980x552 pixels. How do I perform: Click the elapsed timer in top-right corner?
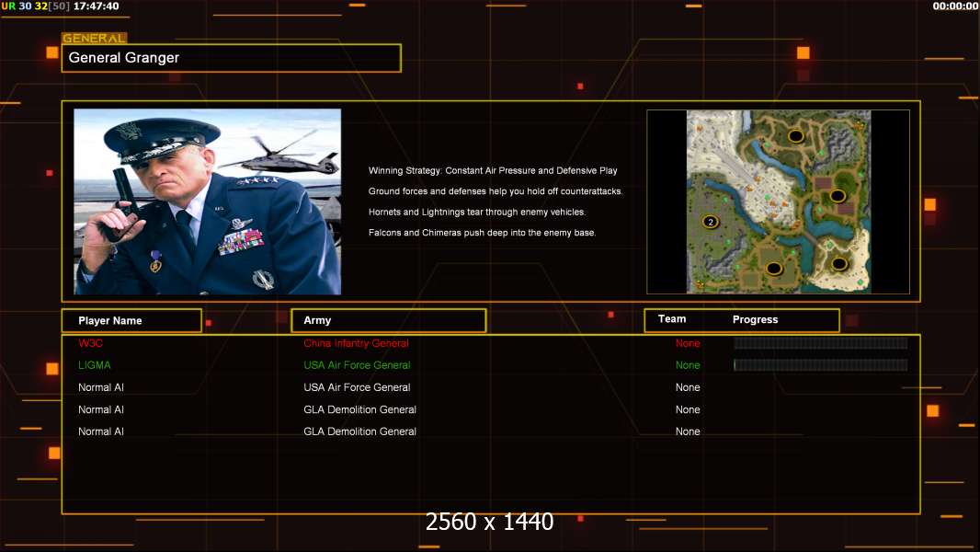coord(955,6)
